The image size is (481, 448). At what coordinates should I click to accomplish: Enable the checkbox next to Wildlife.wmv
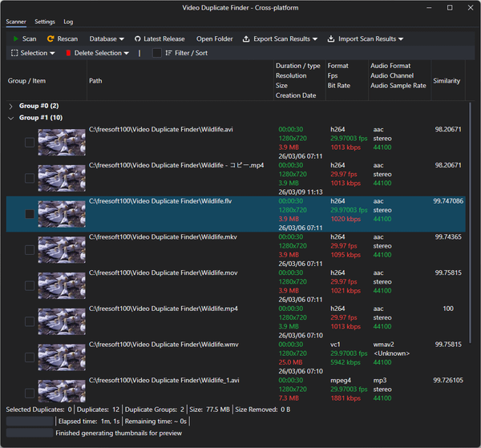coord(30,358)
